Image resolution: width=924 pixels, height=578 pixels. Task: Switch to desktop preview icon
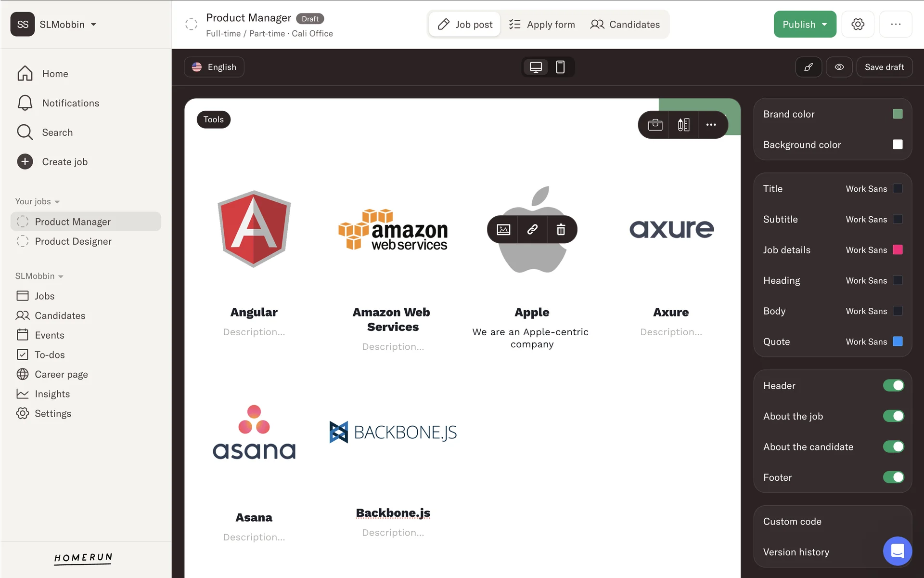(536, 67)
